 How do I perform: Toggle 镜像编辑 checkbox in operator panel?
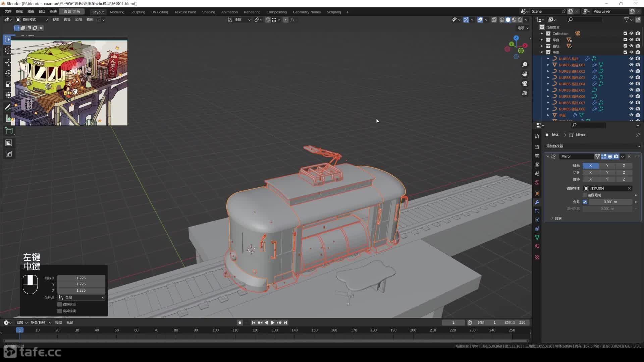pos(59,304)
